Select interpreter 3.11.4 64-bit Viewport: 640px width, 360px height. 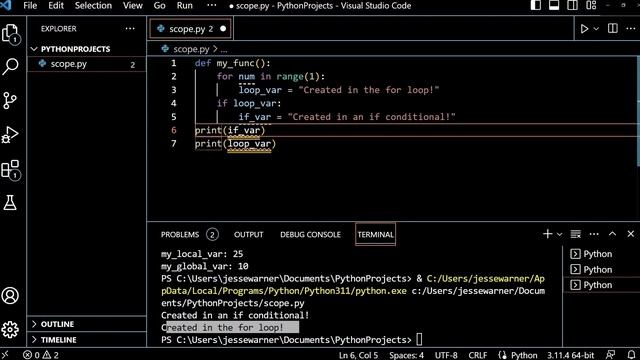(571, 355)
